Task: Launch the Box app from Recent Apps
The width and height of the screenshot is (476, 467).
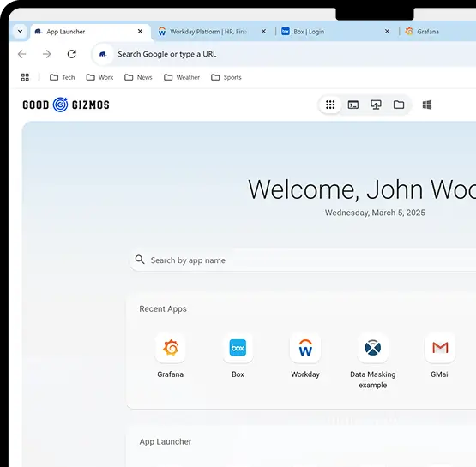Action: [238, 348]
